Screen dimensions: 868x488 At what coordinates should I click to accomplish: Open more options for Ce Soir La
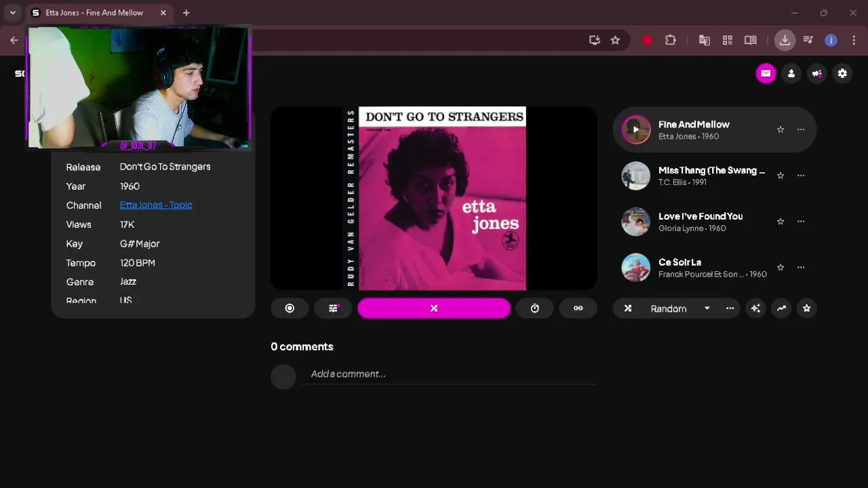(801, 268)
